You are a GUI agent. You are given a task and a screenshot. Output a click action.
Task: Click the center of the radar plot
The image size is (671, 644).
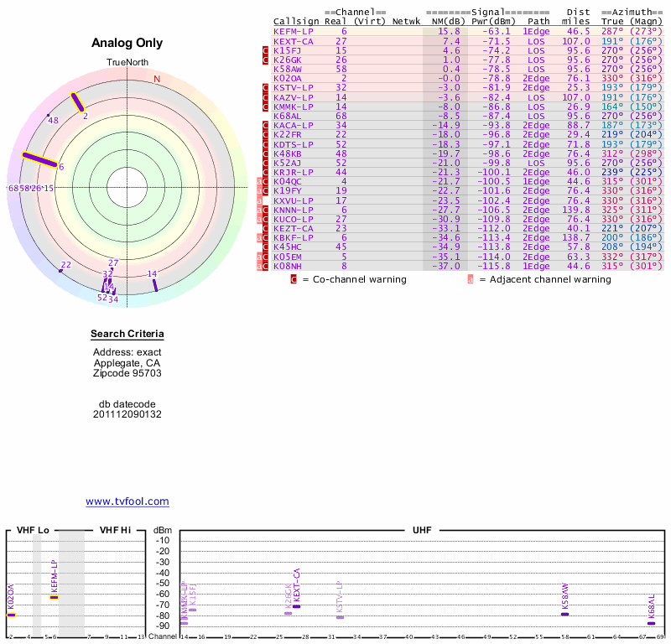click(x=127, y=188)
